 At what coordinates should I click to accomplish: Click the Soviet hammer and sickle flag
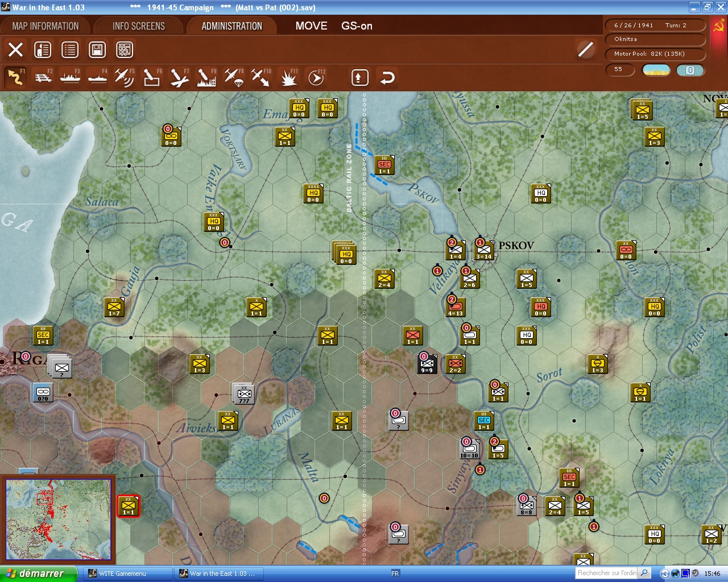(x=718, y=26)
